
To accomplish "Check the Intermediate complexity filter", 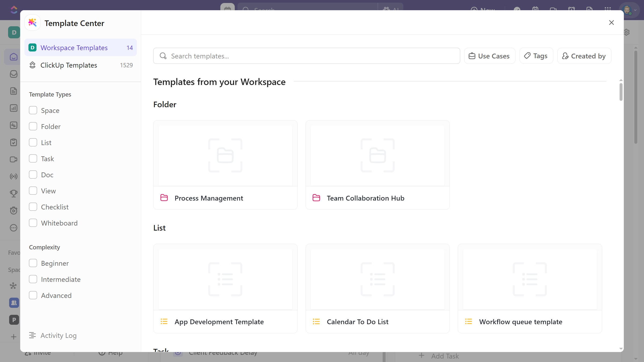I will click(x=33, y=279).
